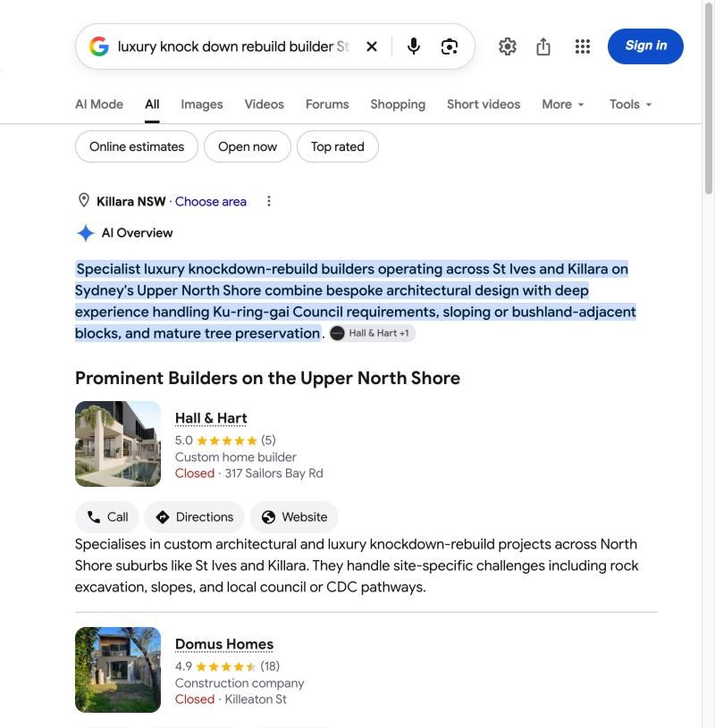
Task: Click the page vertical scrollbar
Action: click(709, 97)
